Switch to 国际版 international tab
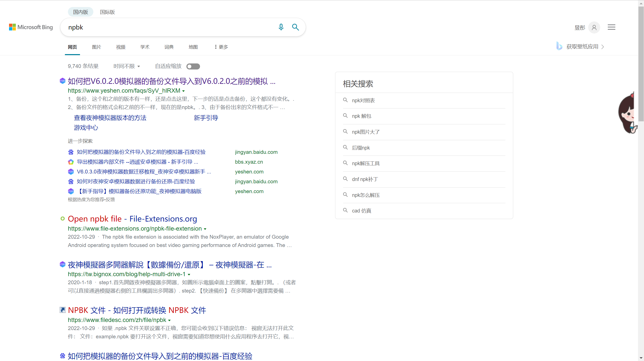The width and height of the screenshot is (644, 361). [x=107, y=12]
